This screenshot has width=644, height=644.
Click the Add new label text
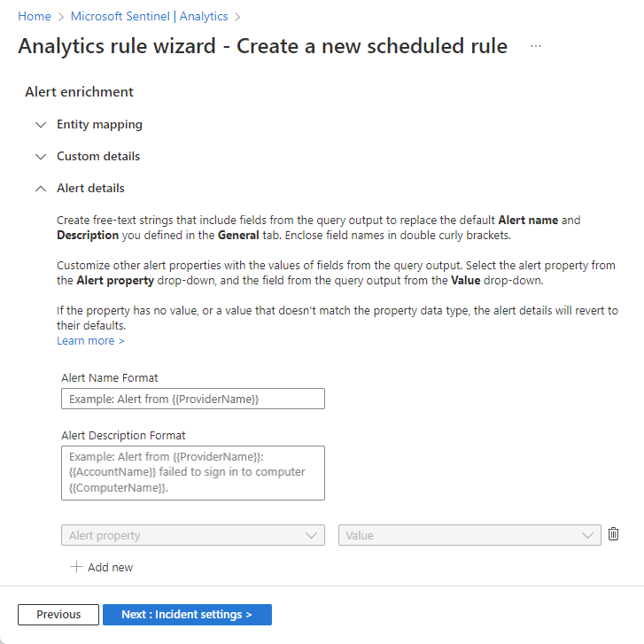coord(110,567)
